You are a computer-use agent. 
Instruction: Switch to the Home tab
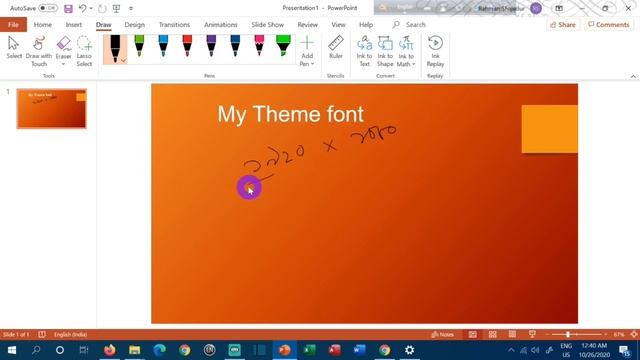click(x=42, y=25)
